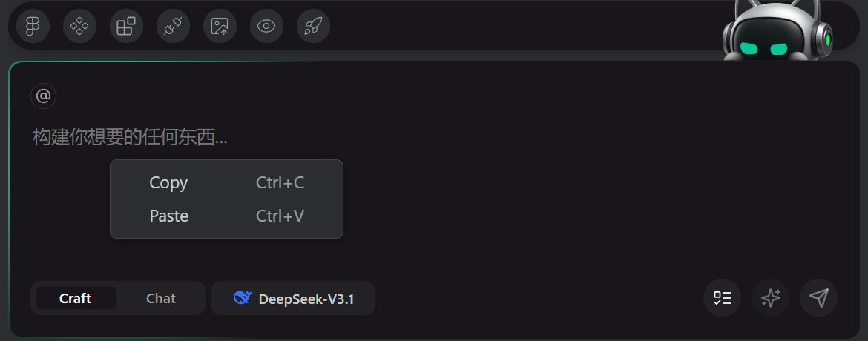868x341 pixels.
Task: Switch to Chat mode
Action: click(160, 298)
